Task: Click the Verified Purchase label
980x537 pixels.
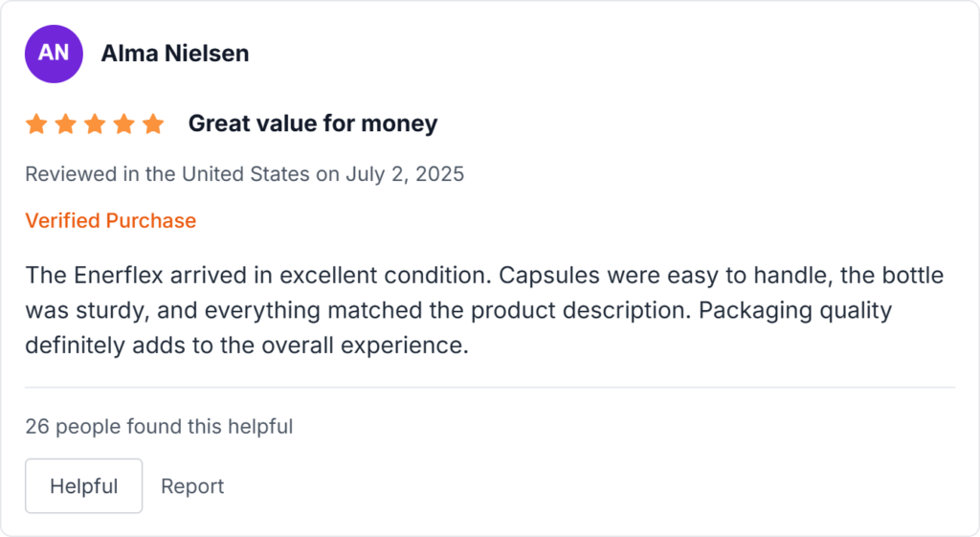Action: tap(110, 220)
